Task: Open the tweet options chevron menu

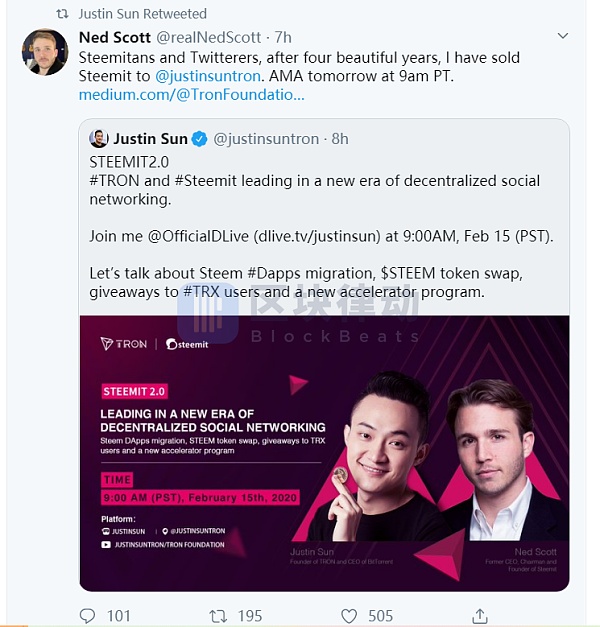Action: [x=565, y=37]
